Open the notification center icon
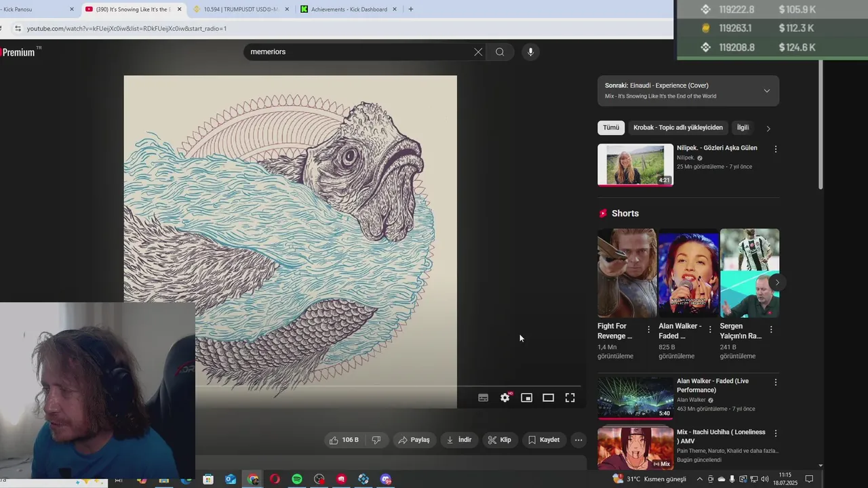The width and height of the screenshot is (868, 488). coord(809,479)
